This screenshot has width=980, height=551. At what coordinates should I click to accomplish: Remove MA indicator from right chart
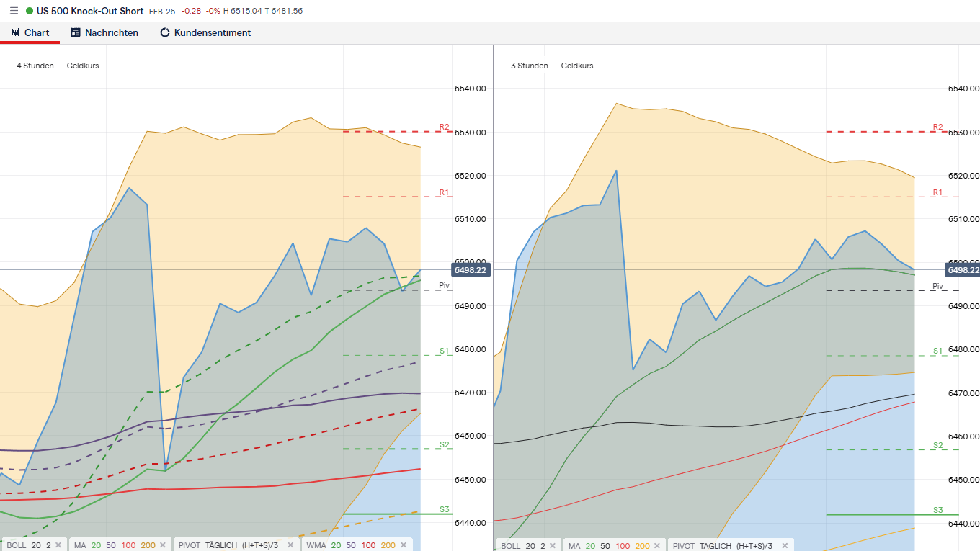click(x=657, y=545)
